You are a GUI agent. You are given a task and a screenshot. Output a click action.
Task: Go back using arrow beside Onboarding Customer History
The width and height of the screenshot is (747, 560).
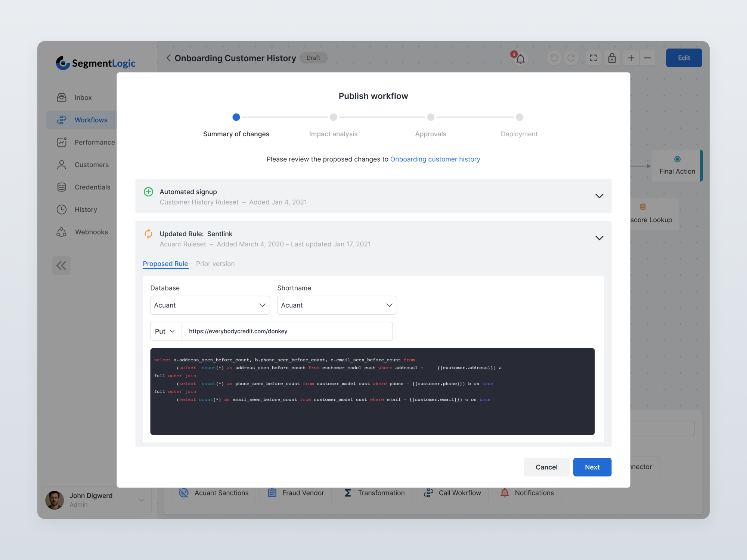pos(168,58)
